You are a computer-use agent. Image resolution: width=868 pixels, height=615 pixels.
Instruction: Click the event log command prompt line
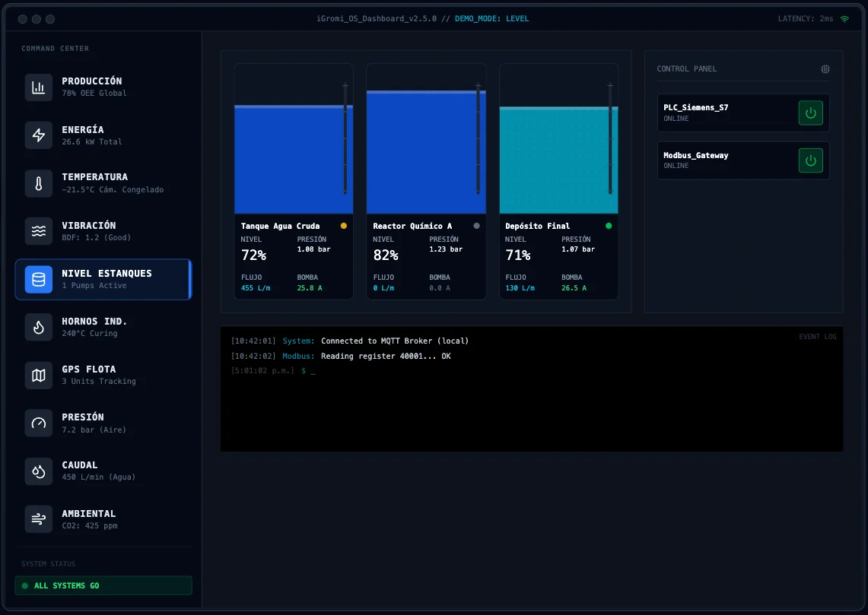[273, 371]
